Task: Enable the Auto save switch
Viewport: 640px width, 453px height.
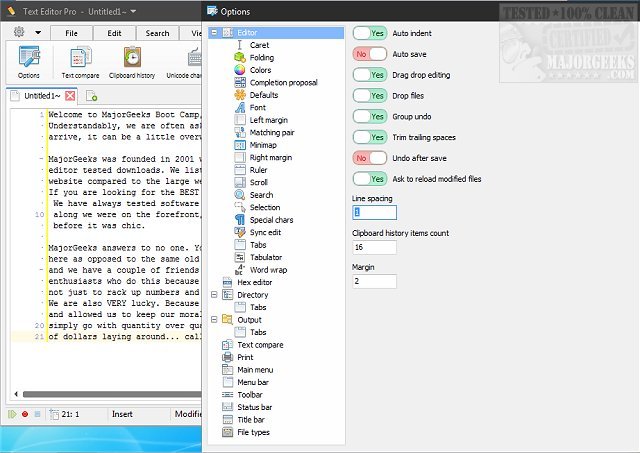Action: [x=370, y=54]
